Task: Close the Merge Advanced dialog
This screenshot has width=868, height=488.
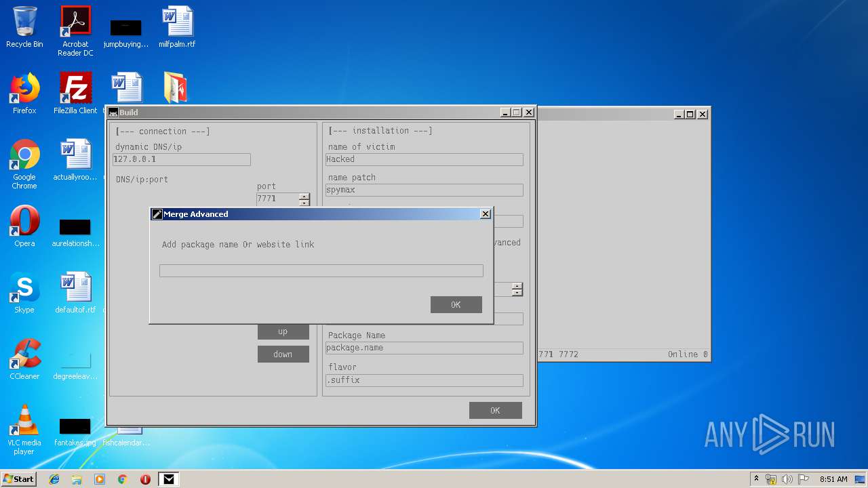Action: coord(486,214)
